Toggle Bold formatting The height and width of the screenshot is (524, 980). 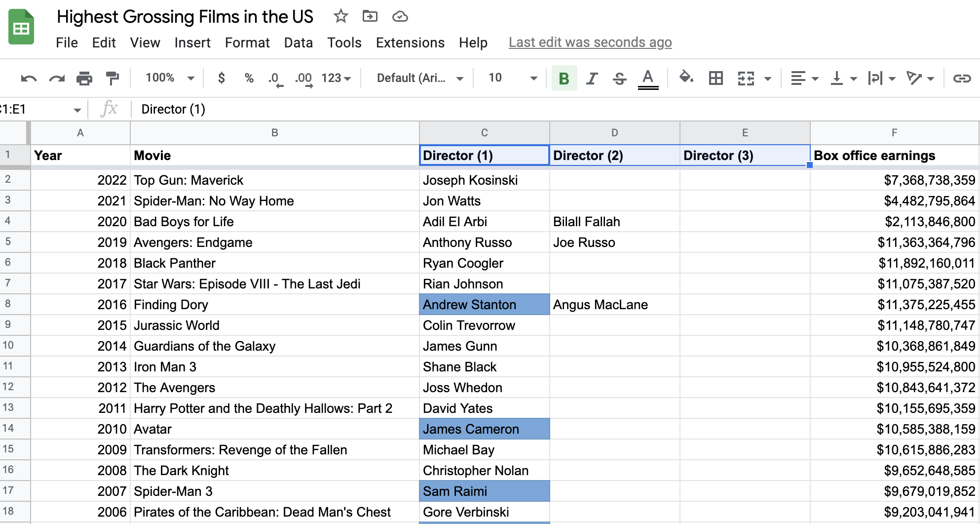coord(564,78)
